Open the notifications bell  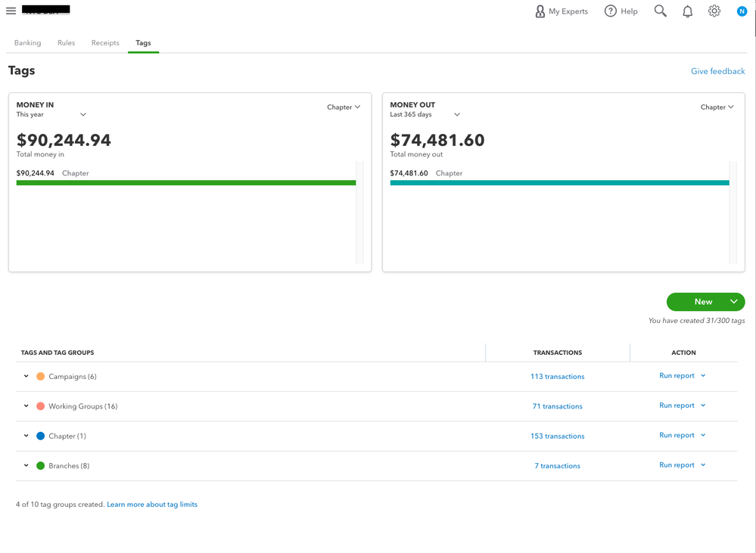pyautogui.click(x=687, y=11)
